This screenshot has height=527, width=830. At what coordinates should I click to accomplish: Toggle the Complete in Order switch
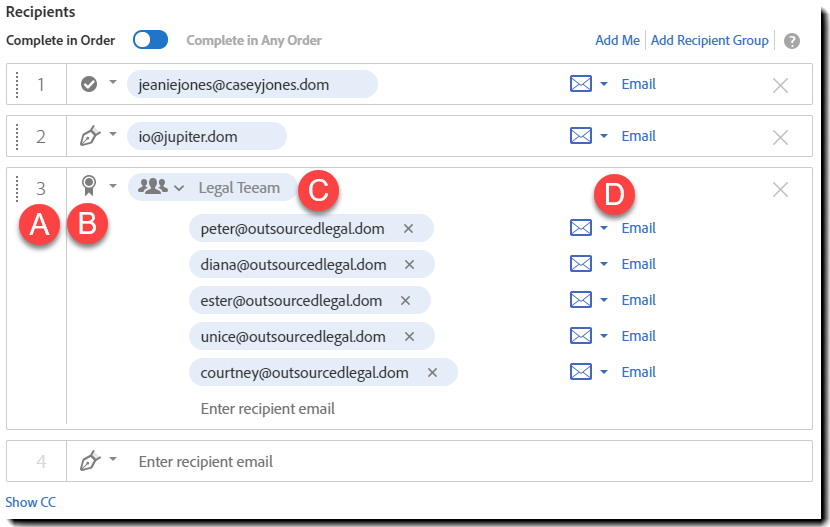[151, 40]
